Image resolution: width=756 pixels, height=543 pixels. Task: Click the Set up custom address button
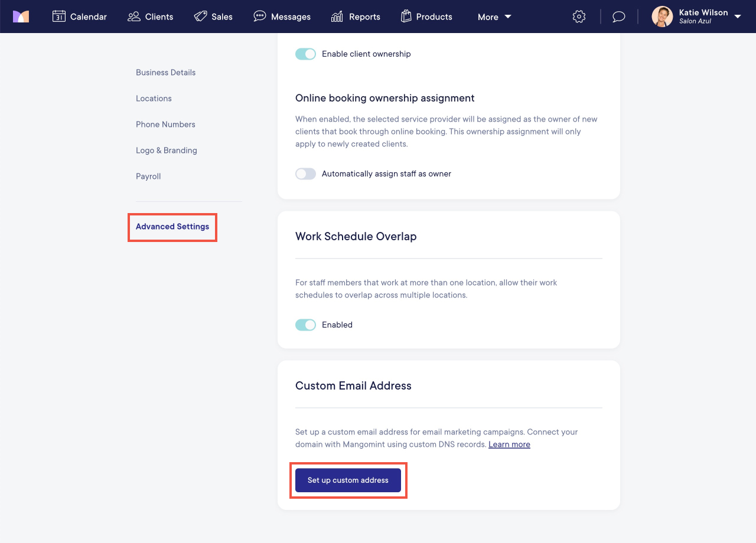[348, 480]
